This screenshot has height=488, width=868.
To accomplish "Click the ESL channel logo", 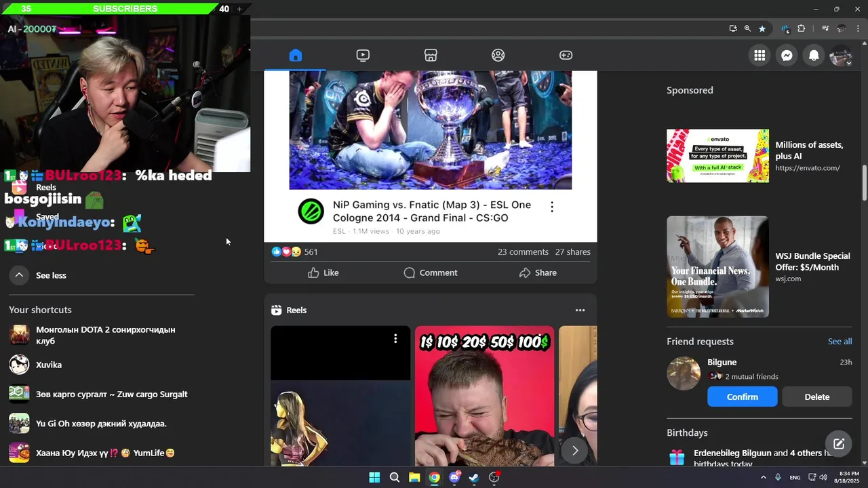I will pyautogui.click(x=311, y=212).
